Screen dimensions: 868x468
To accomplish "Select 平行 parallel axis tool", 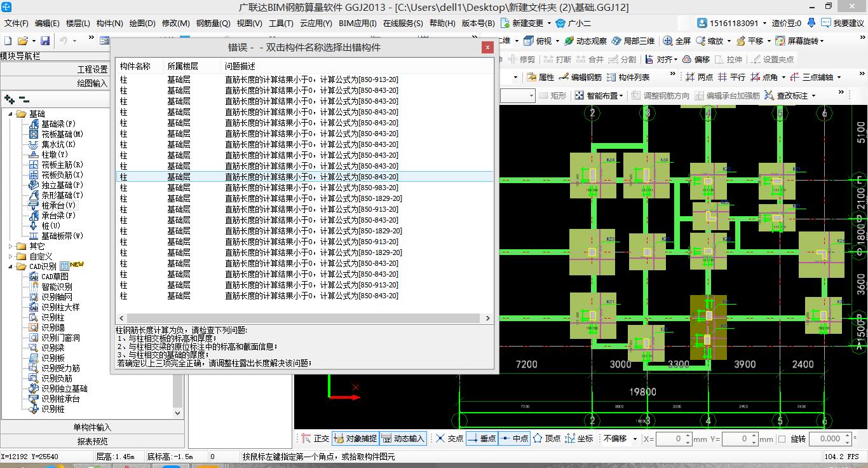I will click(x=732, y=77).
